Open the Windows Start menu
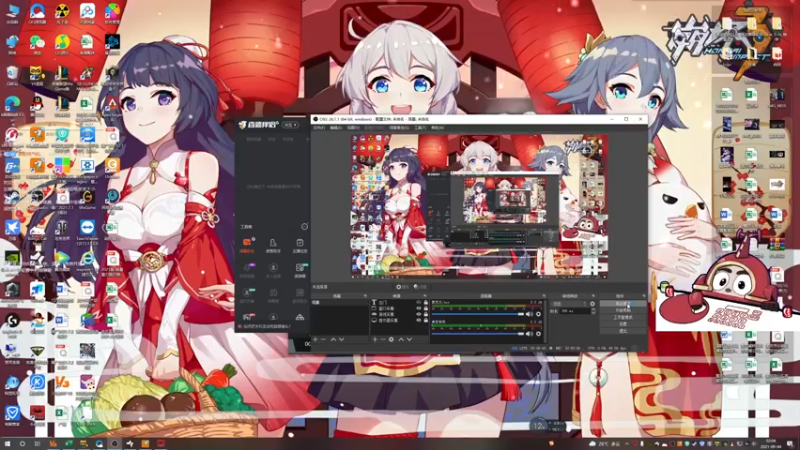800x450 pixels. [7, 444]
